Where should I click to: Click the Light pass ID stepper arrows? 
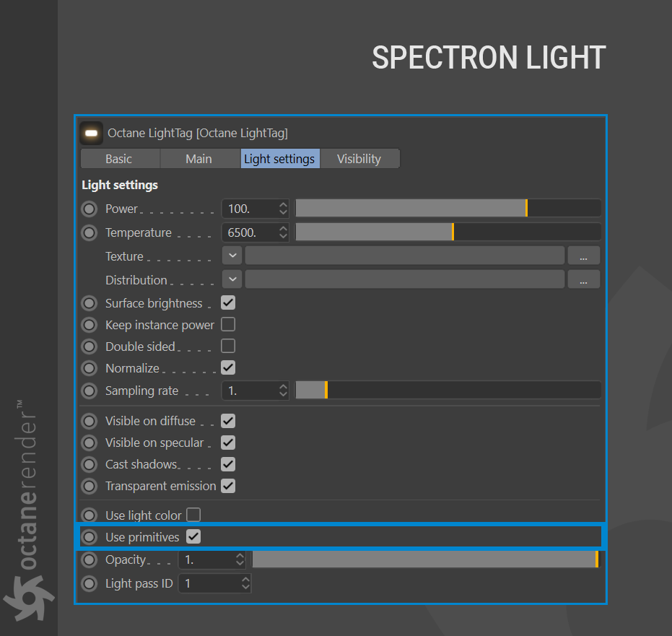click(245, 584)
